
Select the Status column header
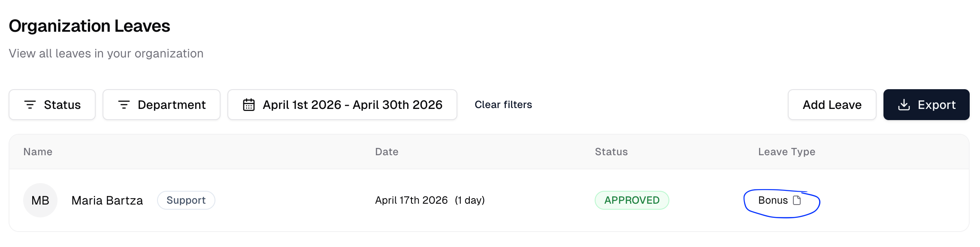611,152
